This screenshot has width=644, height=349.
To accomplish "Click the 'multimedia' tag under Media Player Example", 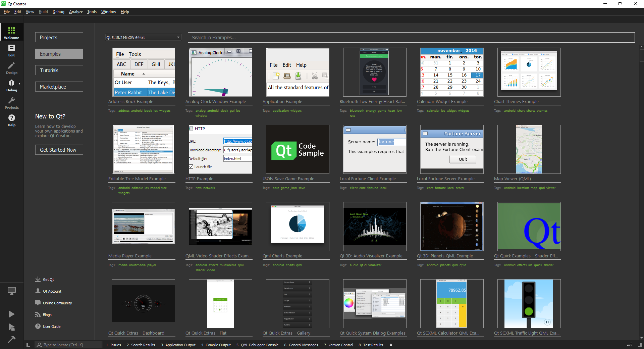I will click(137, 265).
